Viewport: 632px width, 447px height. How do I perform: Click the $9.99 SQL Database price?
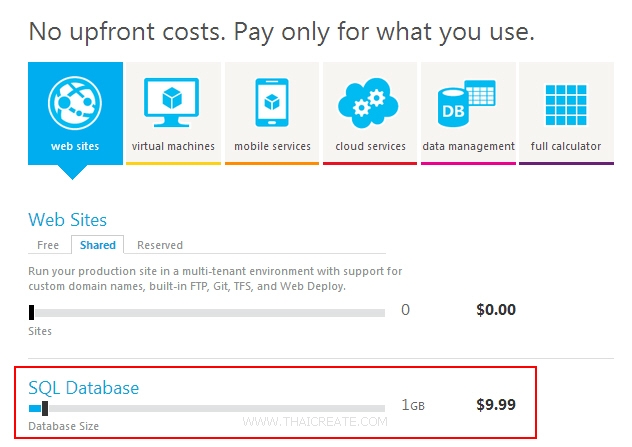click(x=496, y=405)
